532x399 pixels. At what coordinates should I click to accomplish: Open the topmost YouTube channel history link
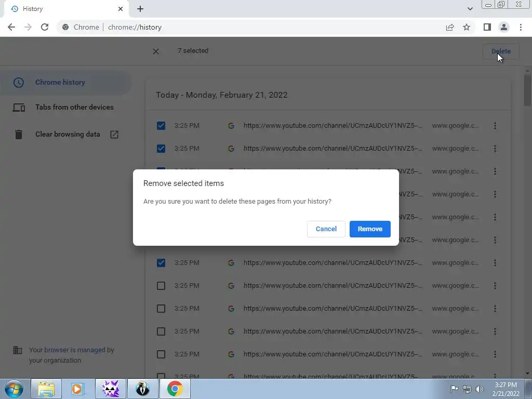click(x=333, y=126)
